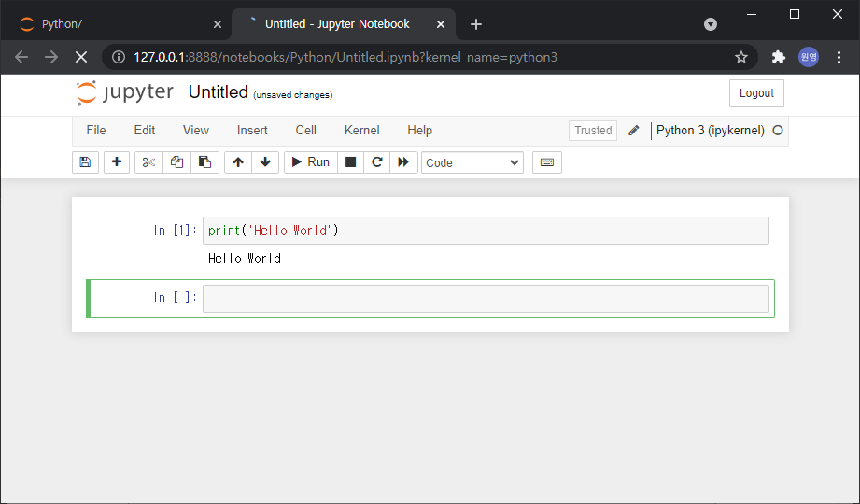Bookmark this page with the star icon
The image size is (860, 504).
click(741, 57)
